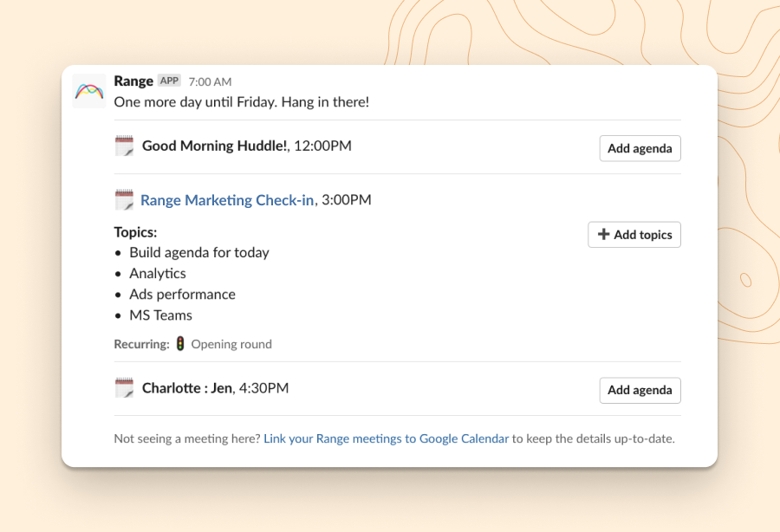Click the APP badge next to Range
The height and width of the screenshot is (532, 780).
tap(169, 81)
